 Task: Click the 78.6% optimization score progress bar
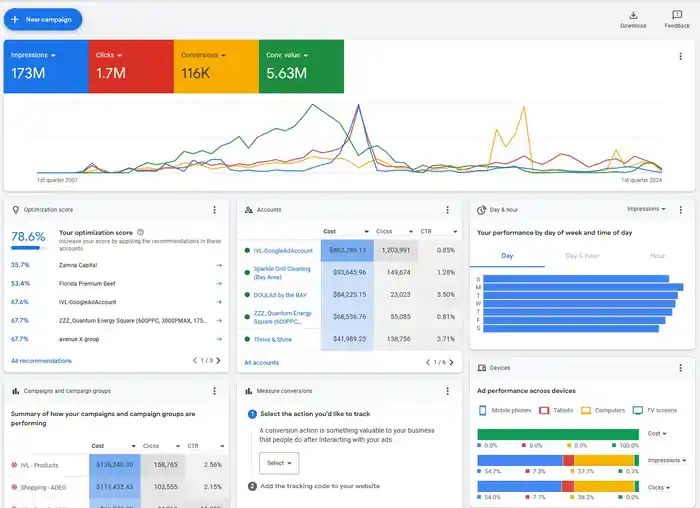[29, 248]
